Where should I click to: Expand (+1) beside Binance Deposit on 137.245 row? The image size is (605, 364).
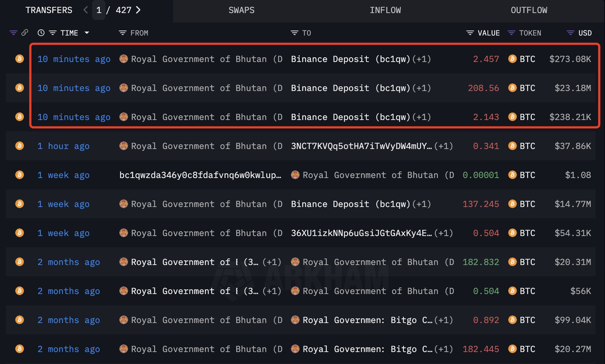(421, 204)
